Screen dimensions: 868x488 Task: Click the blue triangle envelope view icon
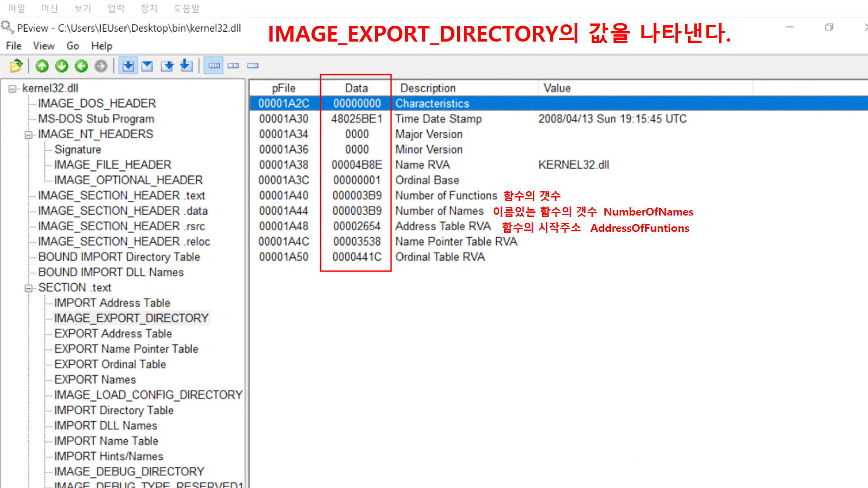coord(147,66)
